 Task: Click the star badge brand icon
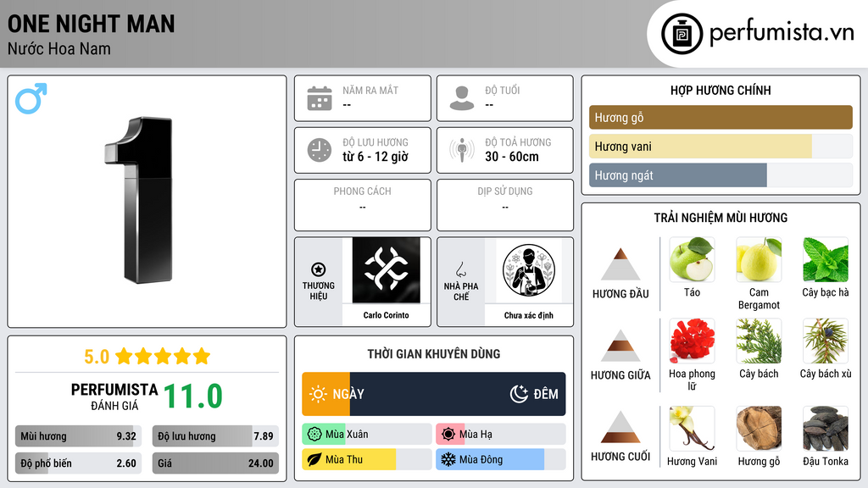pos(319,269)
